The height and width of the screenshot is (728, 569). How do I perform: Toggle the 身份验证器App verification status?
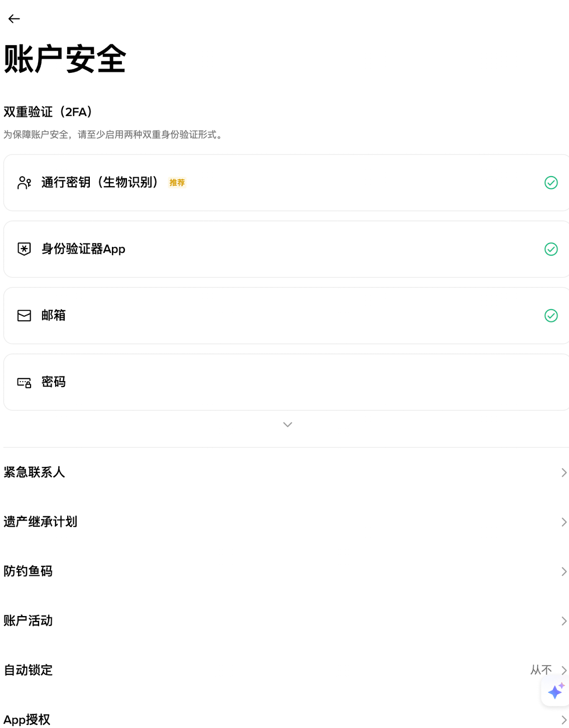point(551,249)
